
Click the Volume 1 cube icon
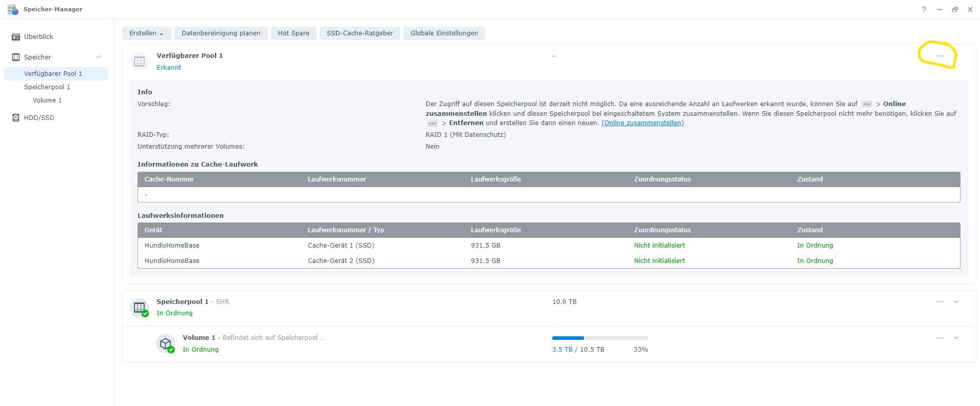(165, 343)
